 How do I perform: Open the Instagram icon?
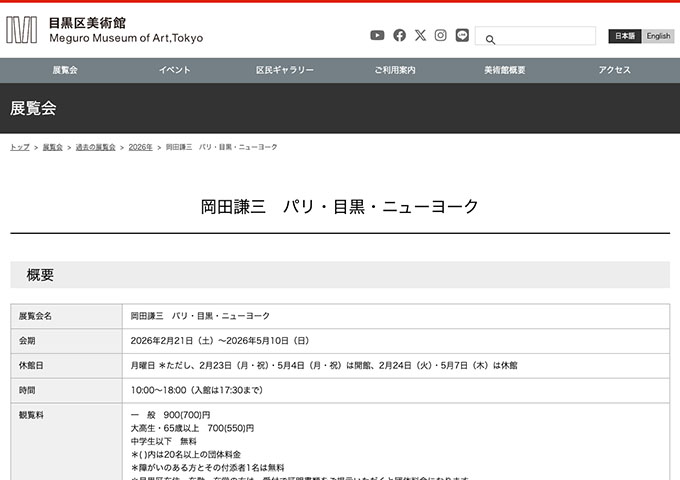coord(441,35)
